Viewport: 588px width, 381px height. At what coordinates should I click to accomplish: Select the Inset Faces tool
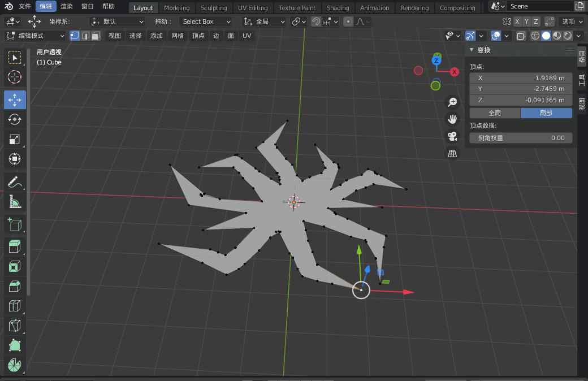pyautogui.click(x=15, y=267)
